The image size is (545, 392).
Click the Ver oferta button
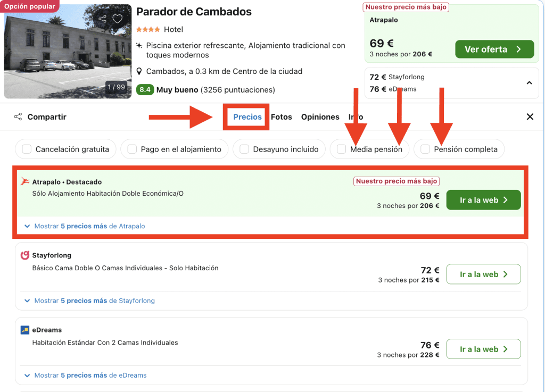tap(494, 49)
